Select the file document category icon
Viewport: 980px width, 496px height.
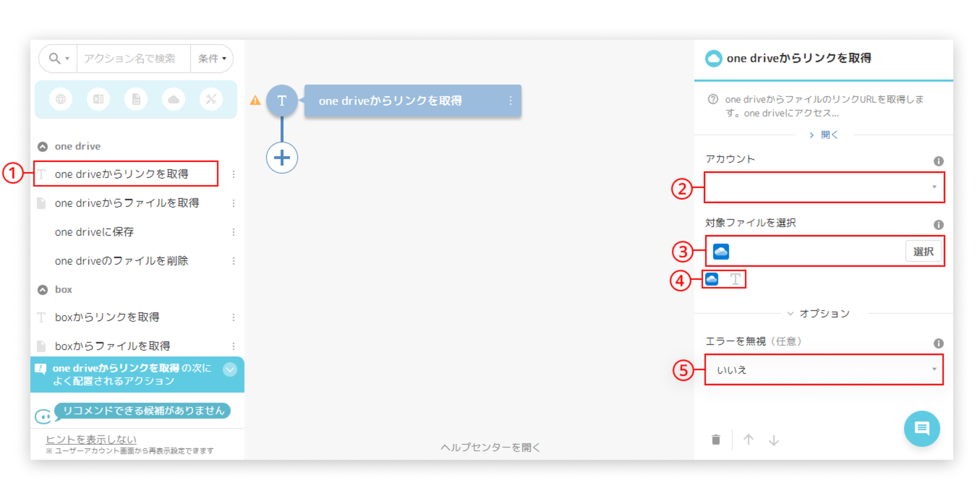coord(136,99)
